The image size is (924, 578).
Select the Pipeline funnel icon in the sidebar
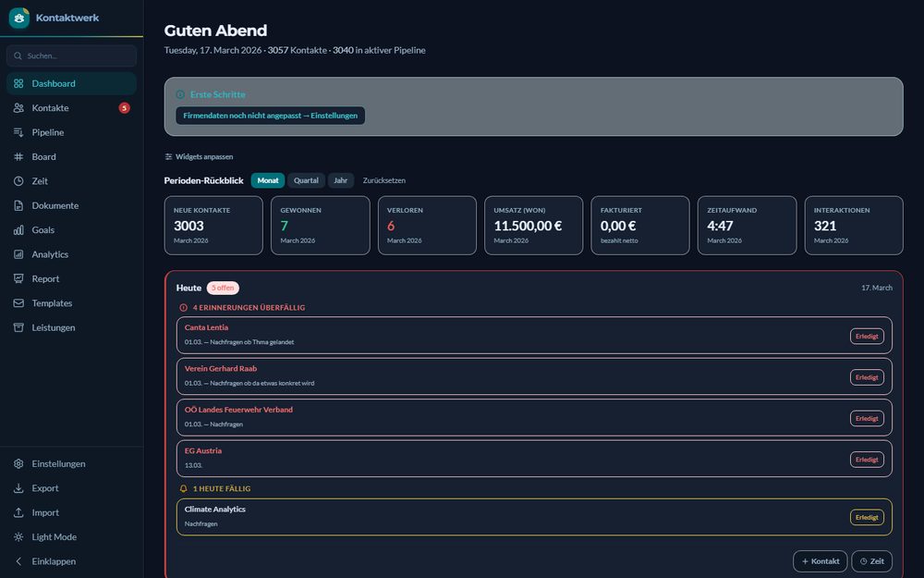pyautogui.click(x=17, y=132)
